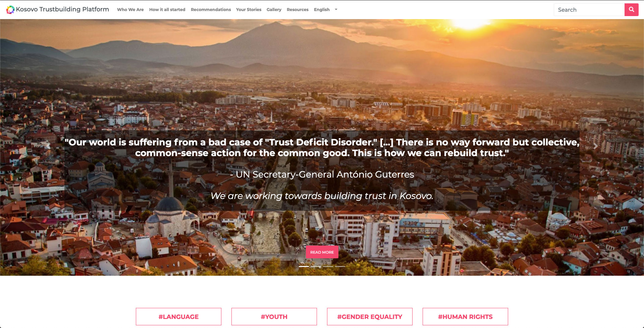Screen dimensions: 644x328
Task: Click the magnifier search button
Action: point(631,10)
